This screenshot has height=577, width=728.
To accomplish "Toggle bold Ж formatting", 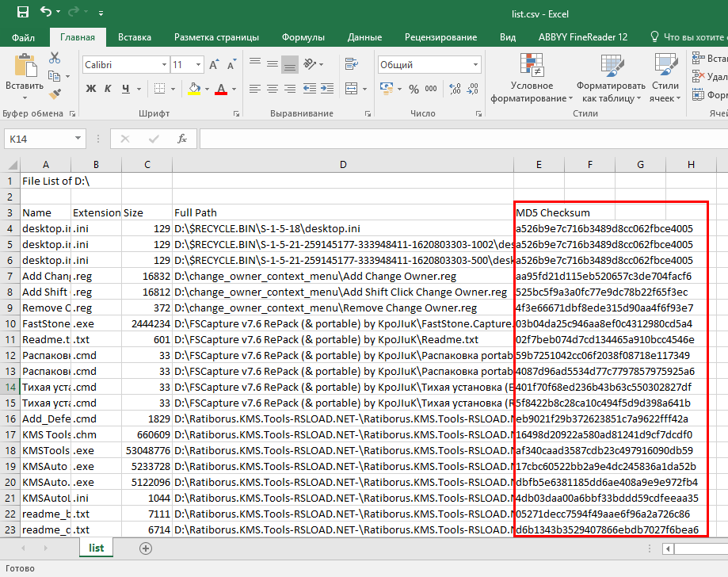I will (91, 89).
